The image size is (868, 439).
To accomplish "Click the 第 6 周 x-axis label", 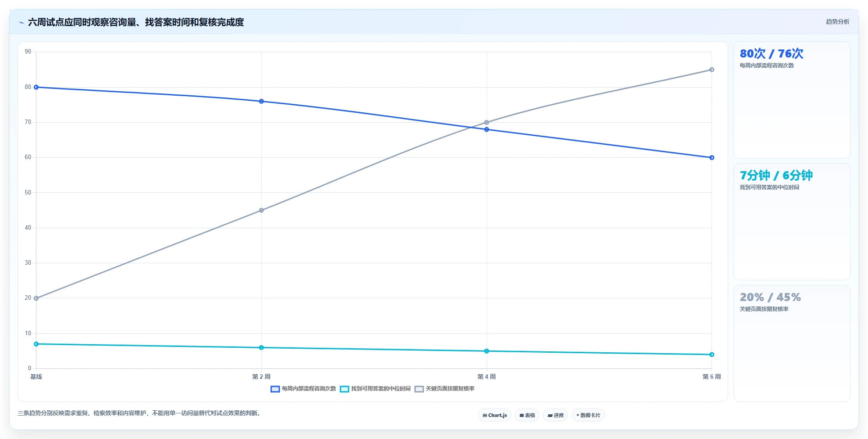I will tap(711, 377).
